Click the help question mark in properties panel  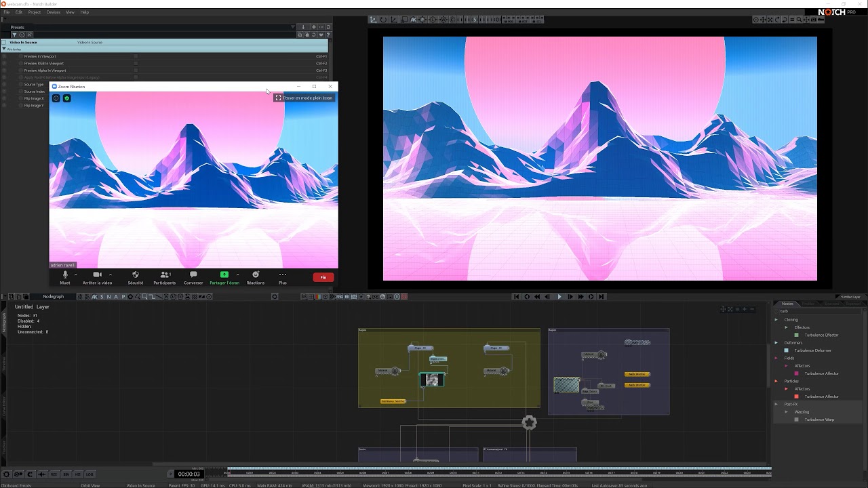(328, 35)
